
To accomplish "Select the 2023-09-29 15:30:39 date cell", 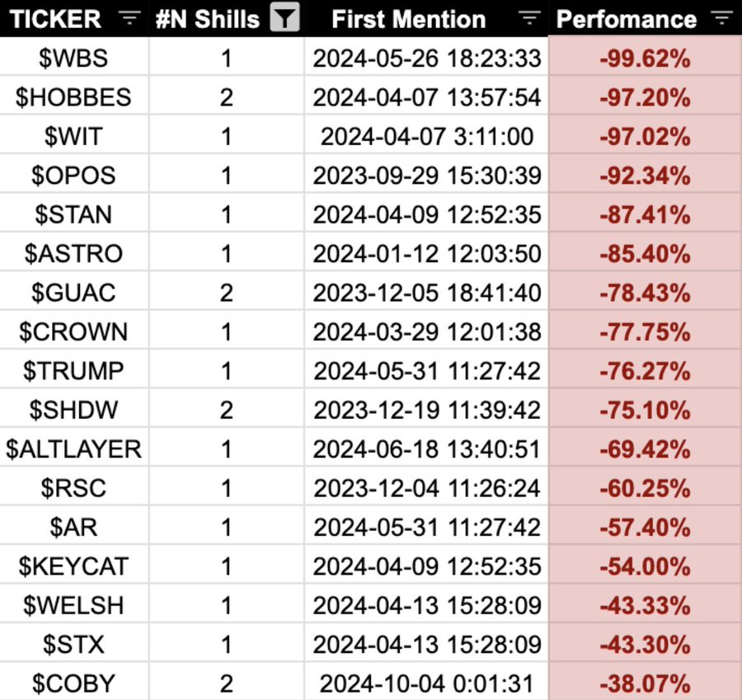I will [427, 176].
